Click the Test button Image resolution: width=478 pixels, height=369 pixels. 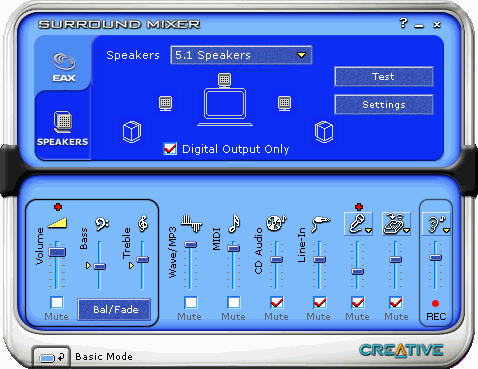pos(384,77)
